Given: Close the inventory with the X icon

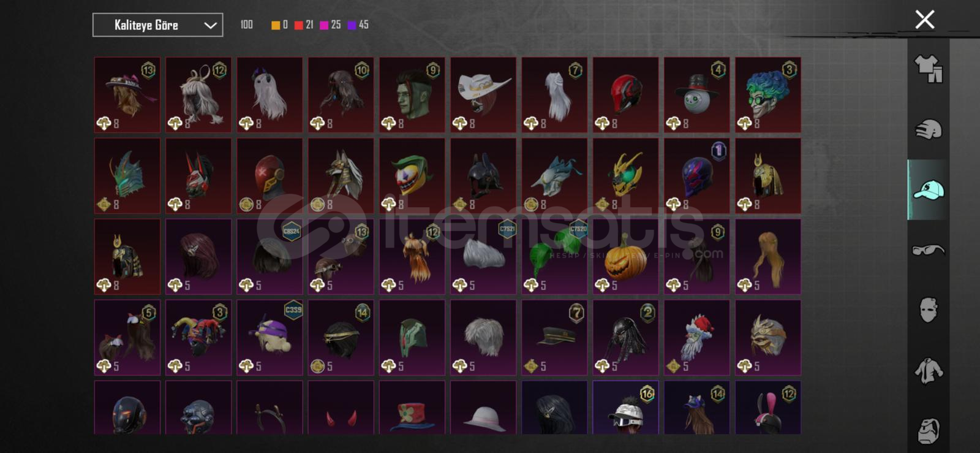Looking at the screenshot, I should click(925, 20).
